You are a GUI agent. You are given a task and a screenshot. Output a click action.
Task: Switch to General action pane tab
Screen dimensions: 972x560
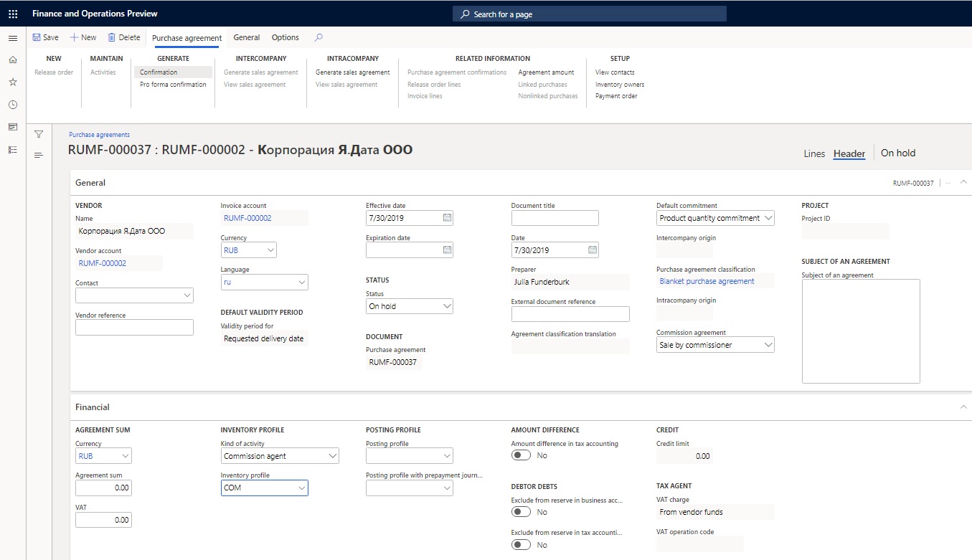coord(247,37)
